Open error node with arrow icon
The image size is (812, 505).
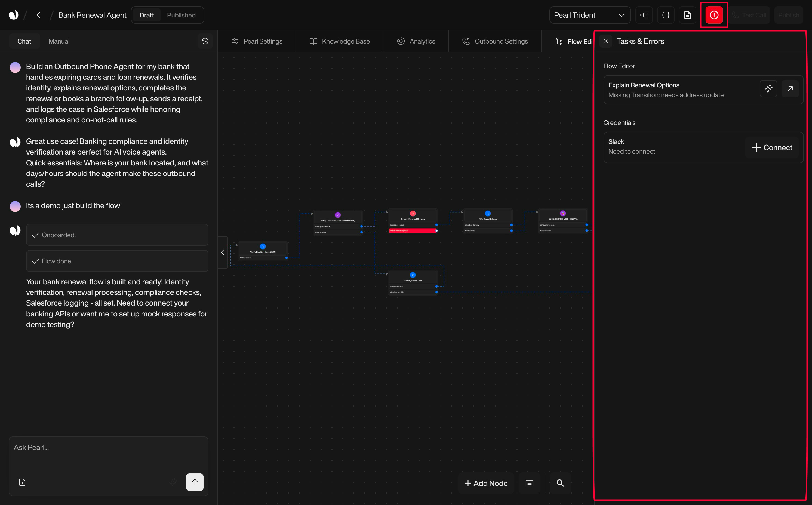[x=790, y=88]
